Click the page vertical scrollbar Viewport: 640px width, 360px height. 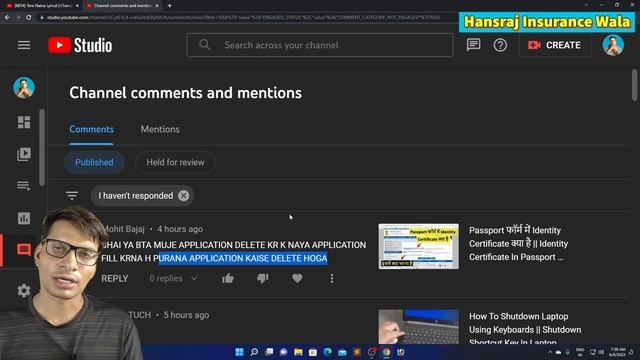coord(634,85)
